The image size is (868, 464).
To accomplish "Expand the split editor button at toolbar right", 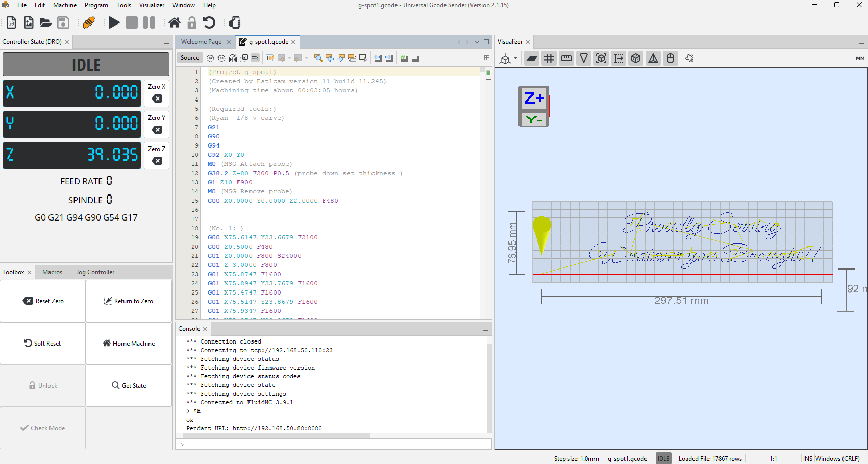I will tap(487, 58).
